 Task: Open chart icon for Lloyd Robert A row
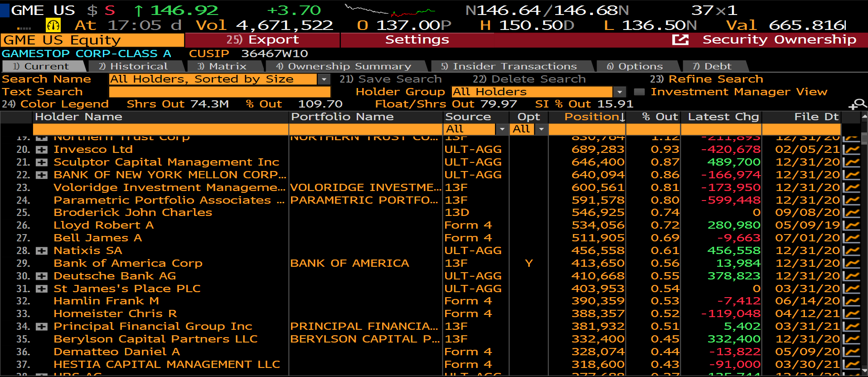coord(851,225)
